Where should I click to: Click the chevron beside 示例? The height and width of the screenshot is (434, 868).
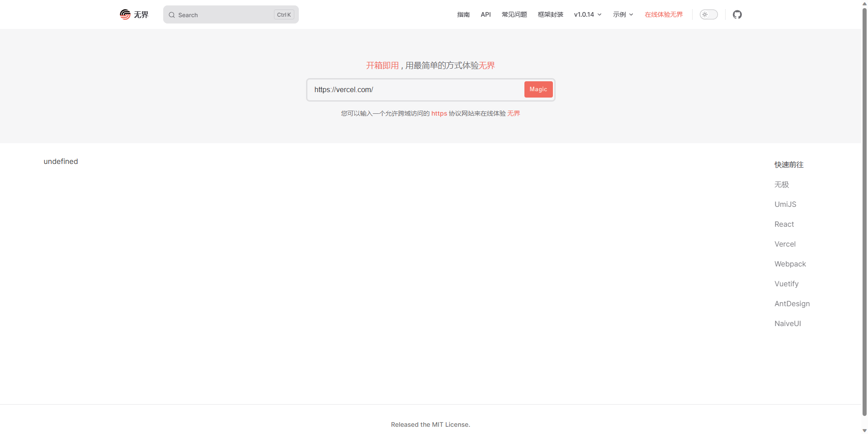tap(630, 14)
